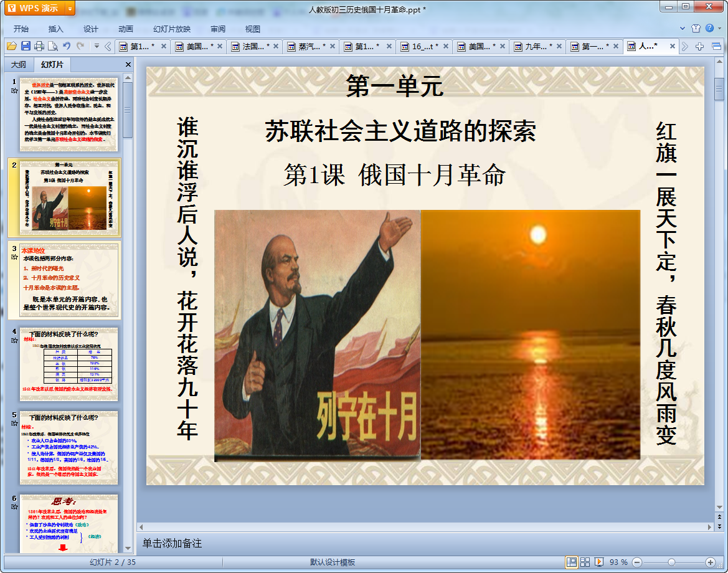Open the 视图 ribbon tab
Image resolution: width=728 pixels, height=573 pixels.
[253, 29]
